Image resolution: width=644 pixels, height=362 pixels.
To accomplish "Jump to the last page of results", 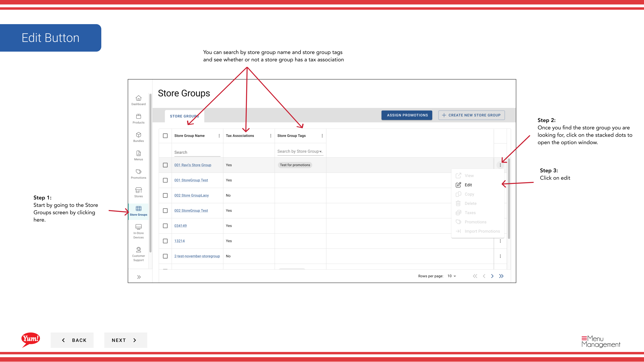I will [x=501, y=276].
